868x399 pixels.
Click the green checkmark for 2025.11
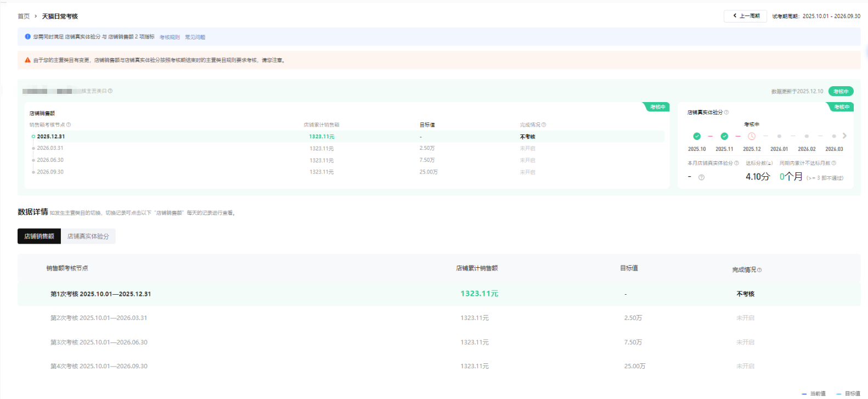tap(724, 136)
